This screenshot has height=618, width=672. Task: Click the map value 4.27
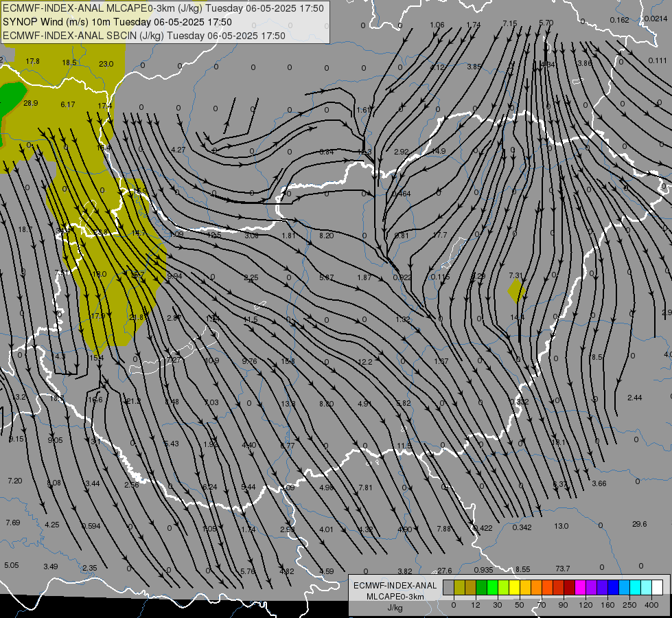pos(178,150)
